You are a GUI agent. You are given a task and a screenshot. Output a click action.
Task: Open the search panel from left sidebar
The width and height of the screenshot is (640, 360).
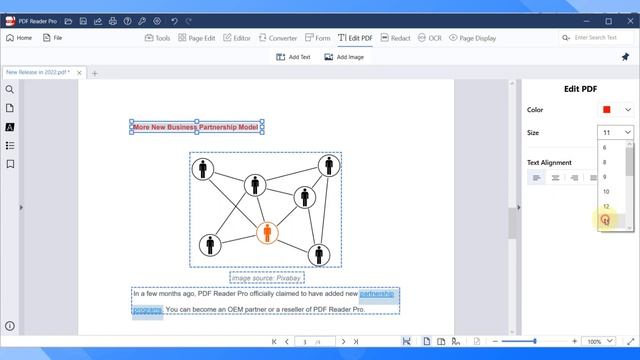coord(10,89)
